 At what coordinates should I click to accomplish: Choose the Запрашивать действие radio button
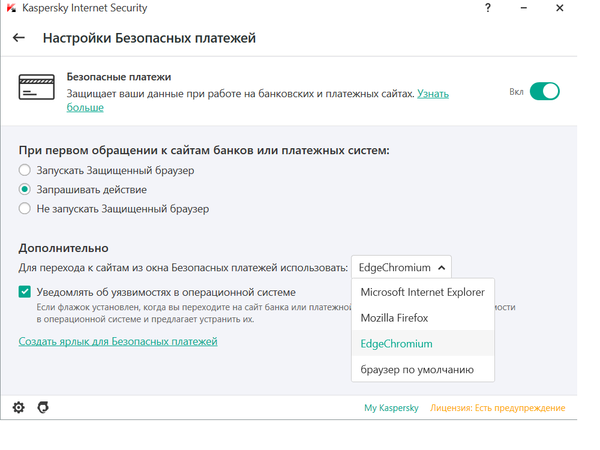(x=25, y=189)
